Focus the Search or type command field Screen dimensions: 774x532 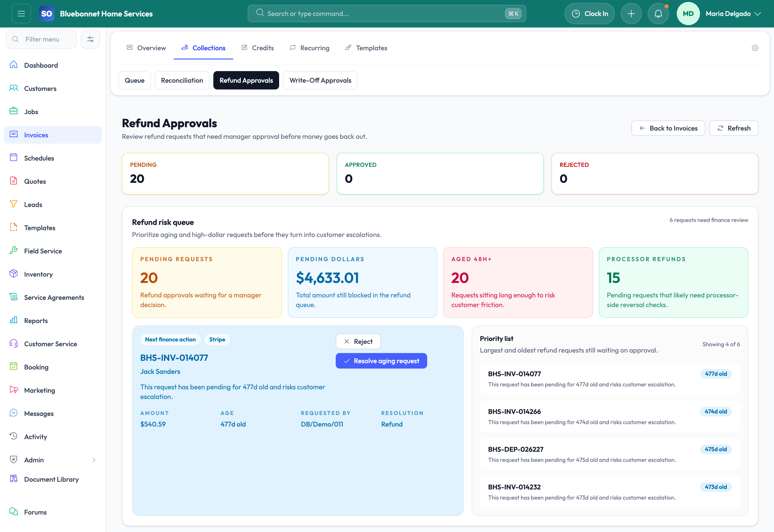[387, 14]
